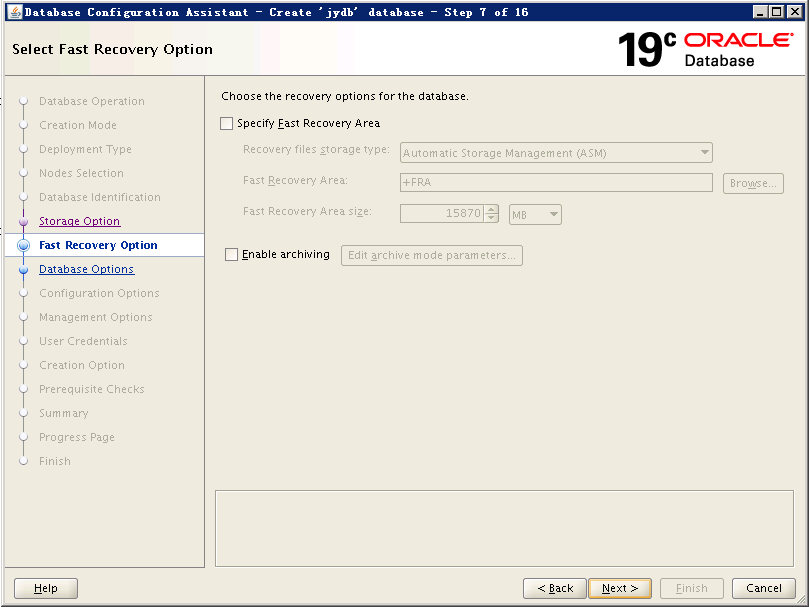
Task: Increase Fast Recovery Area size with up arrow
Action: click(x=492, y=209)
